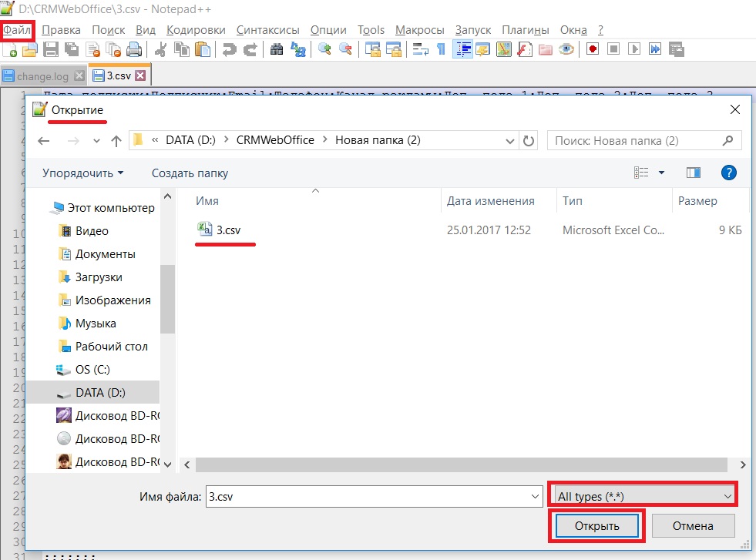756x560 pixels.
Task: Click the Zoom Out magnifier icon
Action: pyautogui.click(x=345, y=49)
